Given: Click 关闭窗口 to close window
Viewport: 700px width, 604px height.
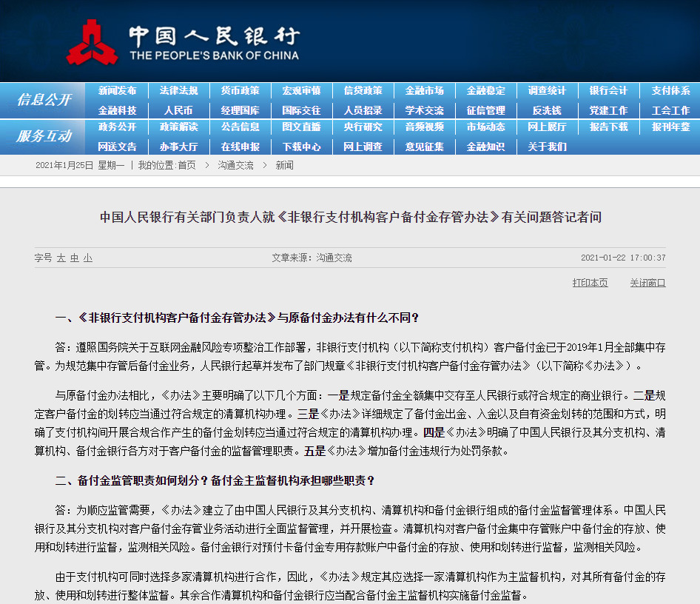Looking at the screenshot, I should point(647,283).
